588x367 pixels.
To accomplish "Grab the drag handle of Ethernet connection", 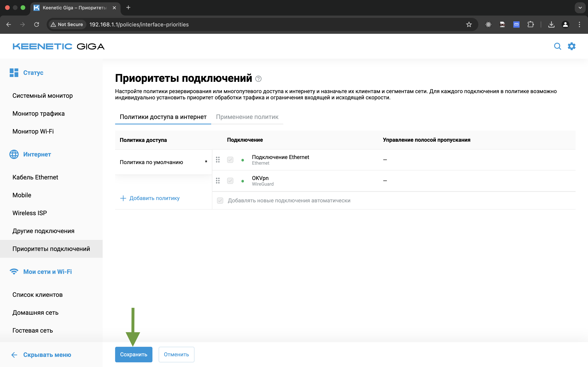I will pyautogui.click(x=218, y=160).
